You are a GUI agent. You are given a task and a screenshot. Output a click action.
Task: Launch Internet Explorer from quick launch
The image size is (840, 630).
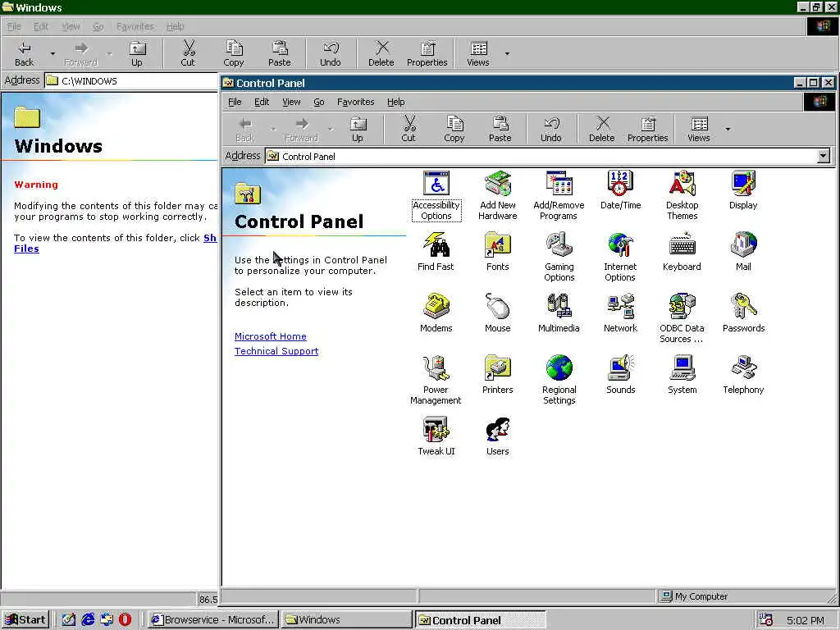click(88, 620)
